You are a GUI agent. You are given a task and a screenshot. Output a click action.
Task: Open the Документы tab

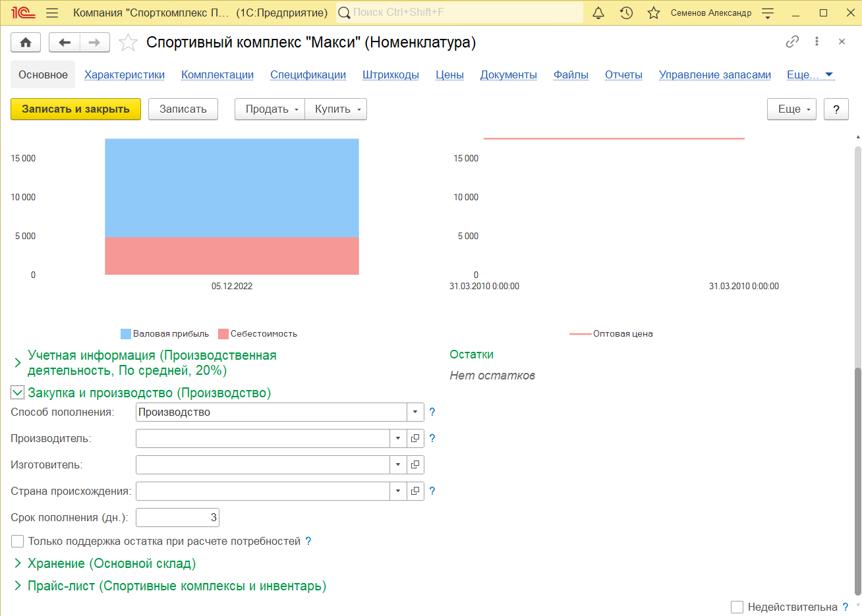(x=509, y=74)
